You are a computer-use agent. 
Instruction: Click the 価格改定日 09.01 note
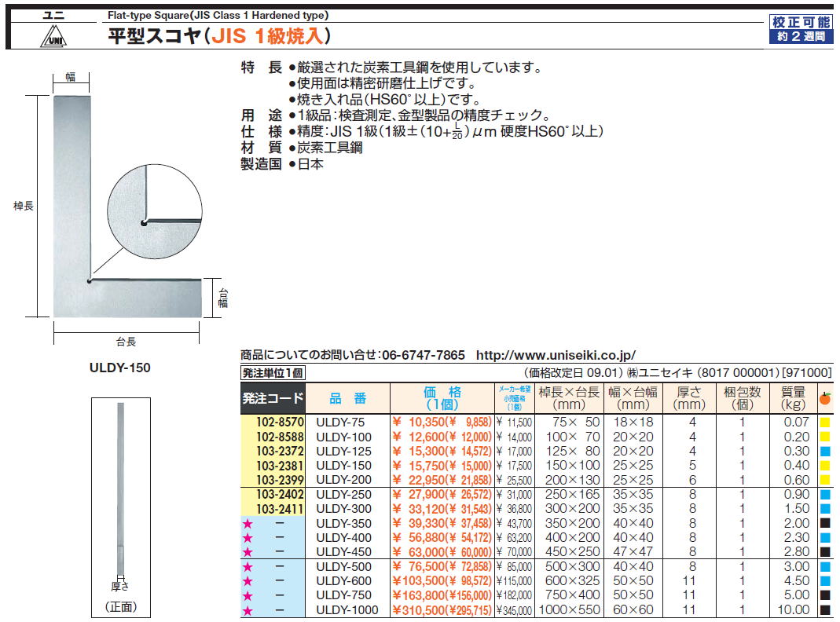point(573,372)
